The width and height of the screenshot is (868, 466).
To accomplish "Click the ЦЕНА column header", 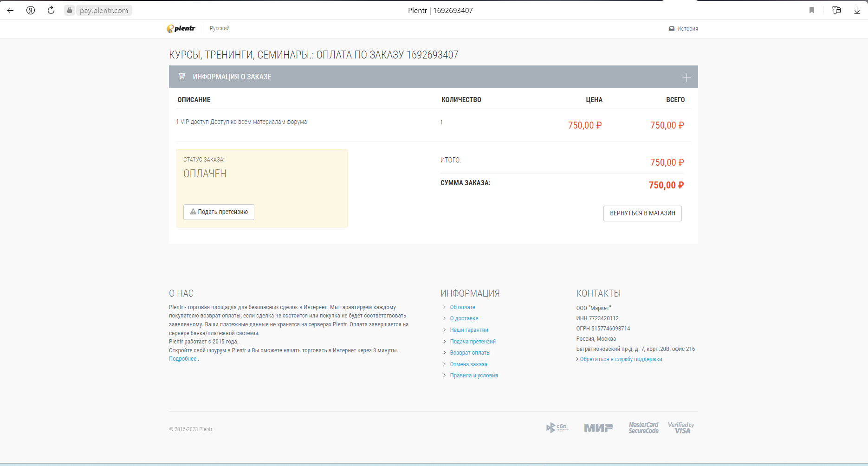I will (x=594, y=100).
